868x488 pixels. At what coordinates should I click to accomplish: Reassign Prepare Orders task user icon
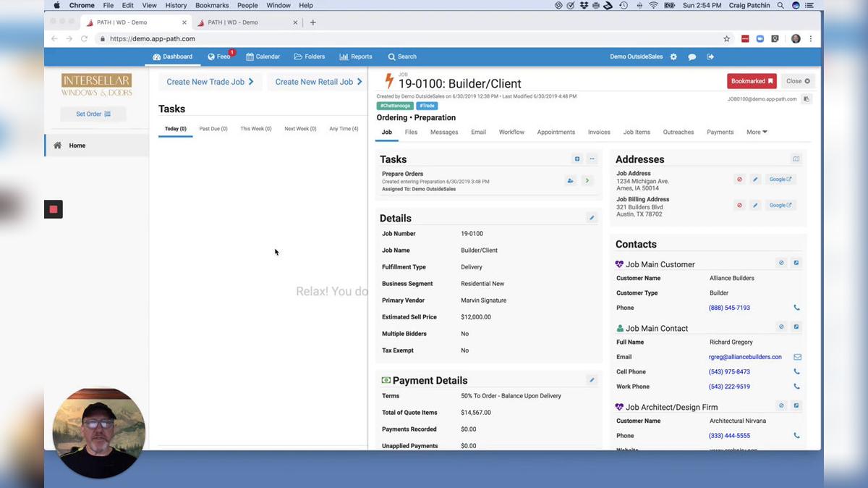571,181
